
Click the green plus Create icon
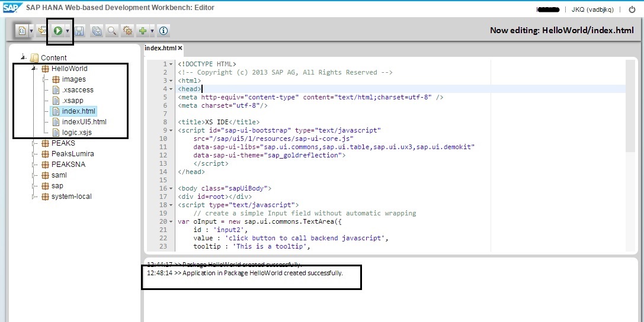tap(143, 31)
